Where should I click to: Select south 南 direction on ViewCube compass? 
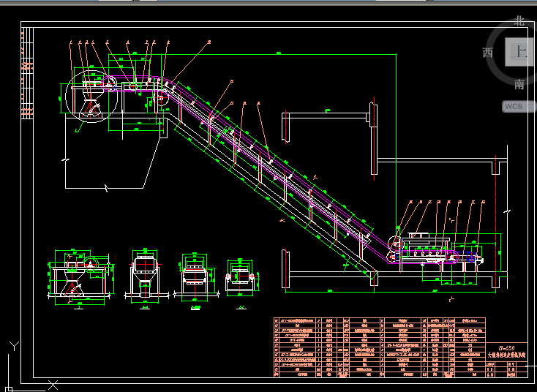click(x=519, y=84)
